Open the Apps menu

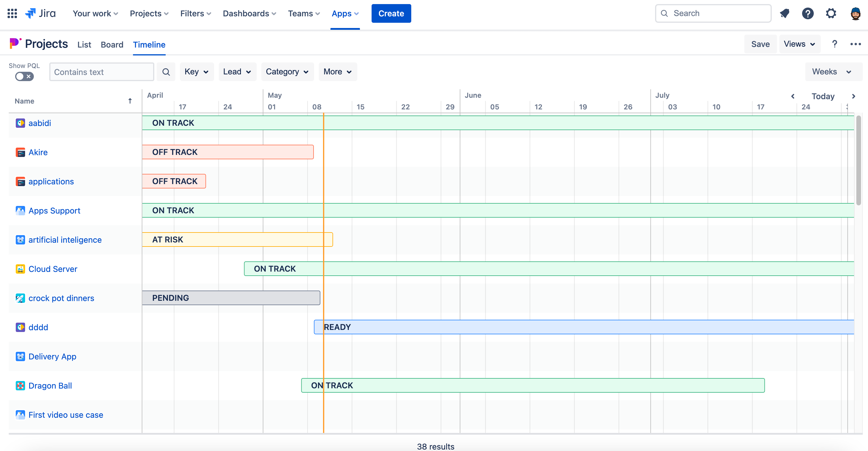tap(345, 13)
